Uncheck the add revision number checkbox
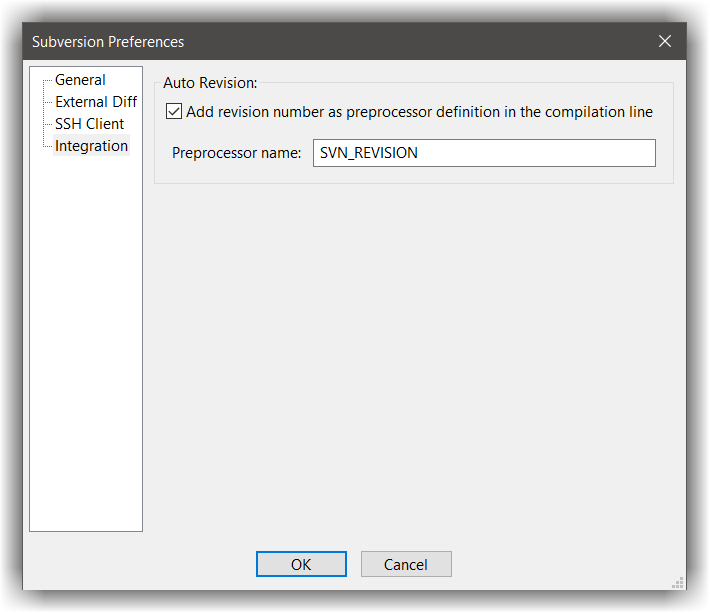710x613 pixels. click(x=174, y=112)
